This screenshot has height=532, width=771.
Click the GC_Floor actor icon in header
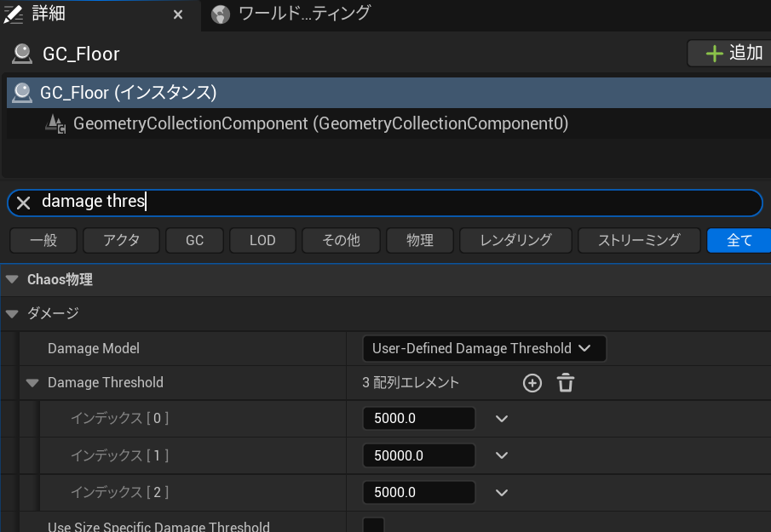[22, 54]
